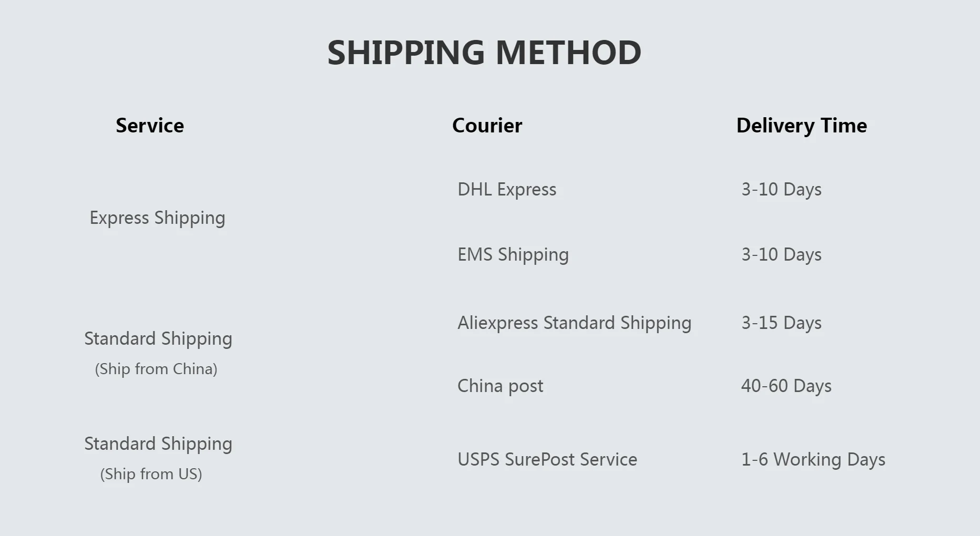Viewport: 980px width, 536px height.
Task: Click the 3-10 Days time for EMS Shipping
Action: point(781,254)
